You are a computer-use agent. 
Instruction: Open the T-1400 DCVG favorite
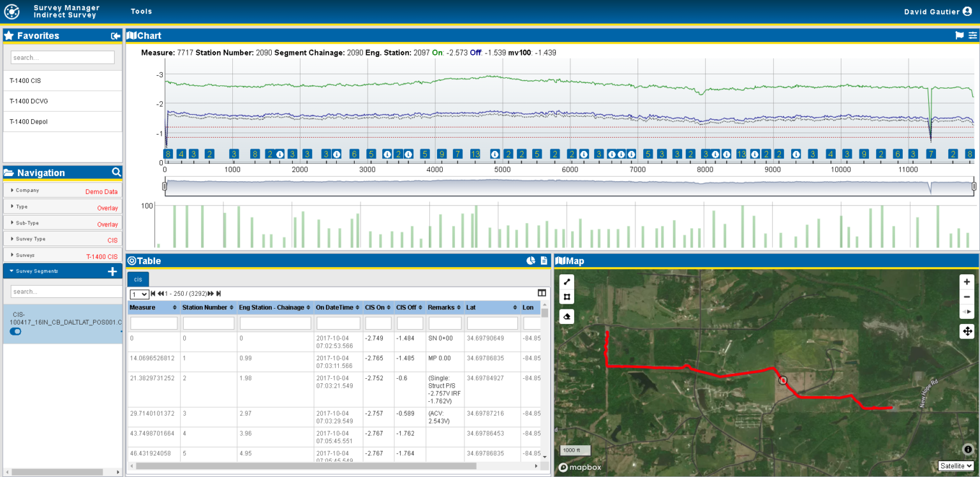click(x=29, y=101)
